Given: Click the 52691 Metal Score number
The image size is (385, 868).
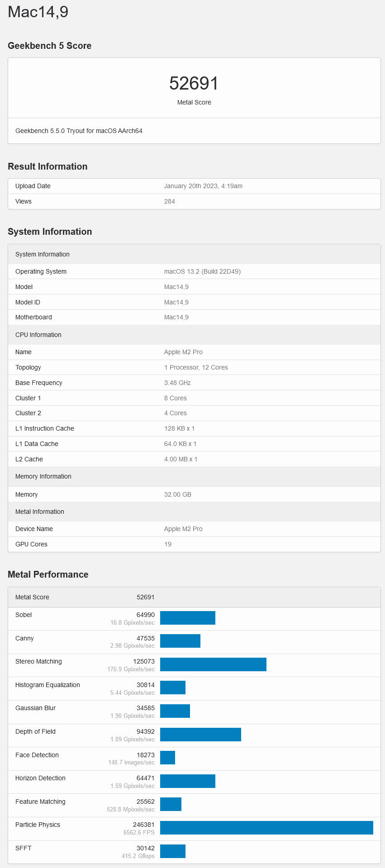Looking at the screenshot, I should [194, 83].
